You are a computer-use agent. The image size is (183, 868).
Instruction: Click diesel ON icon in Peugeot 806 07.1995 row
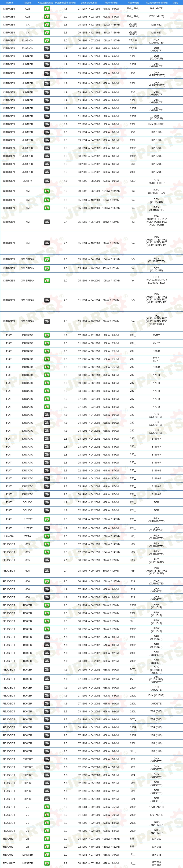[47, 589]
